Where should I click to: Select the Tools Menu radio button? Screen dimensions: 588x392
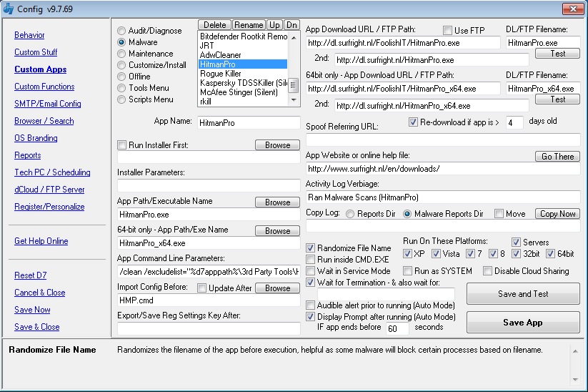(121, 88)
